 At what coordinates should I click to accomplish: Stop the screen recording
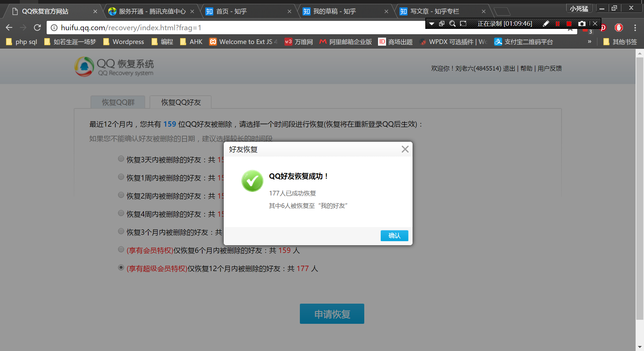click(569, 24)
